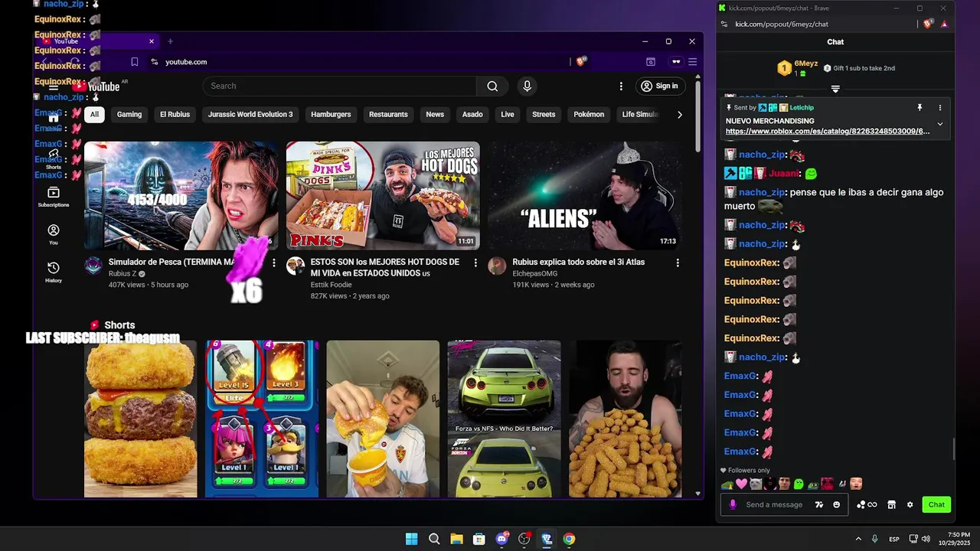Show hidden tray icons chevron
980x551 pixels.
(x=858, y=539)
